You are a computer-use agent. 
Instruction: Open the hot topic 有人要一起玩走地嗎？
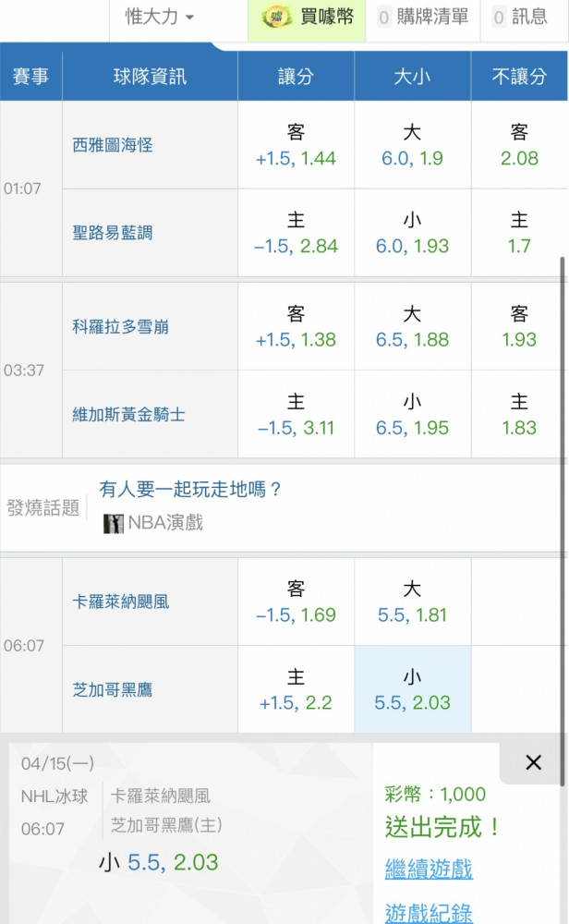(x=189, y=489)
